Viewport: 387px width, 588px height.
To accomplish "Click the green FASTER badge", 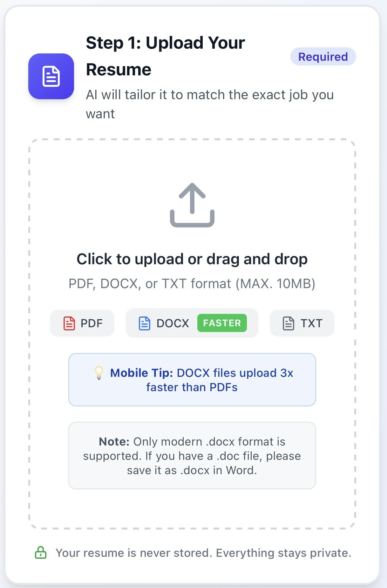I will (222, 323).
